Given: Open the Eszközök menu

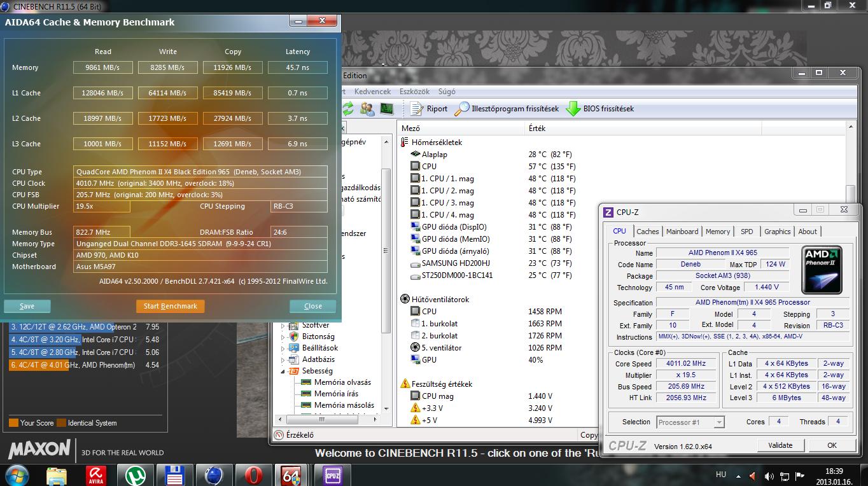Looking at the screenshot, I should pyautogui.click(x=414, y=92).
